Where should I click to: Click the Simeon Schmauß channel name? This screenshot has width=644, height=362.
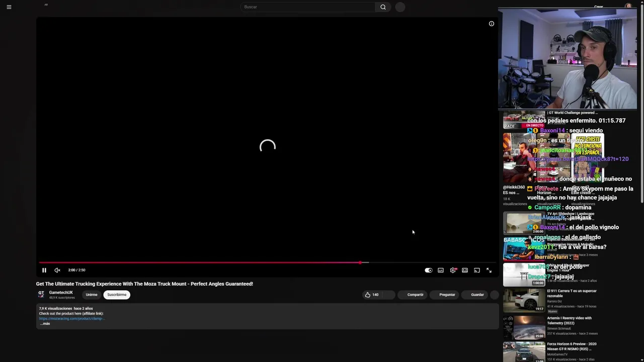click(x=558, y=328)
